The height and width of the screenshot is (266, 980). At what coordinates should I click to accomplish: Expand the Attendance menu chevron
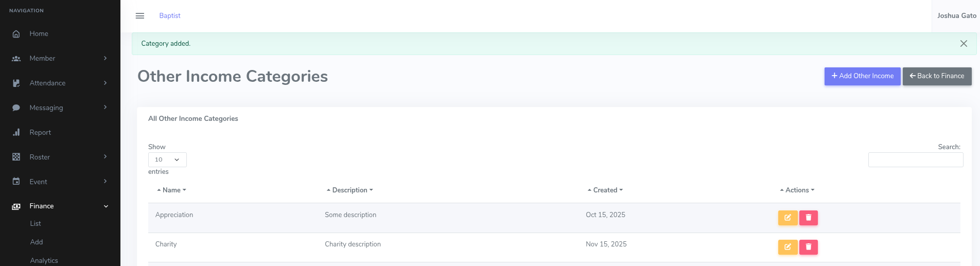(105, 83)
